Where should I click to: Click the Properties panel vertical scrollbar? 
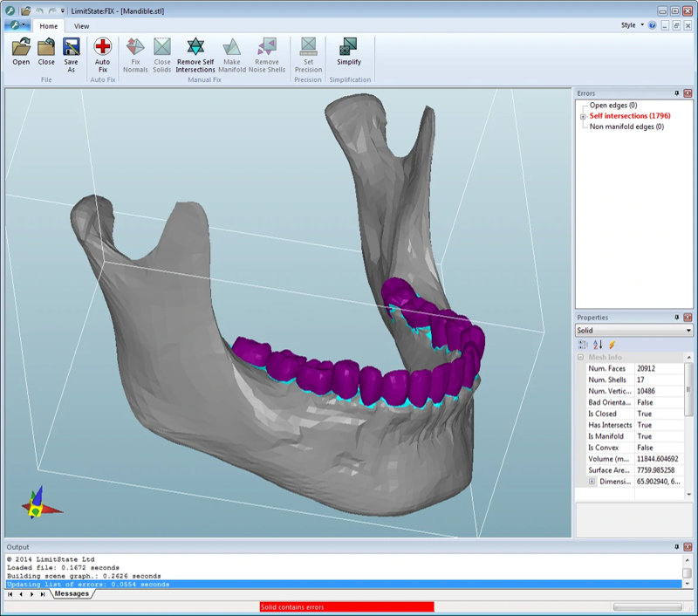(x=688, y=389)
